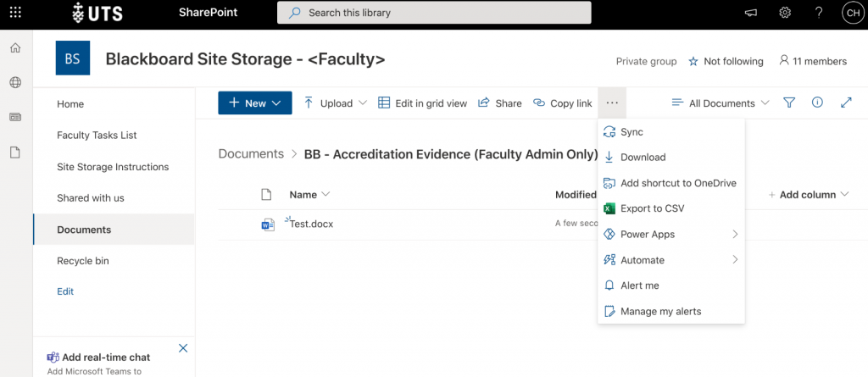This screenshot has width=868, height=377.
Task: Click in the Search this library box
Action: click(x=434, y=13)
